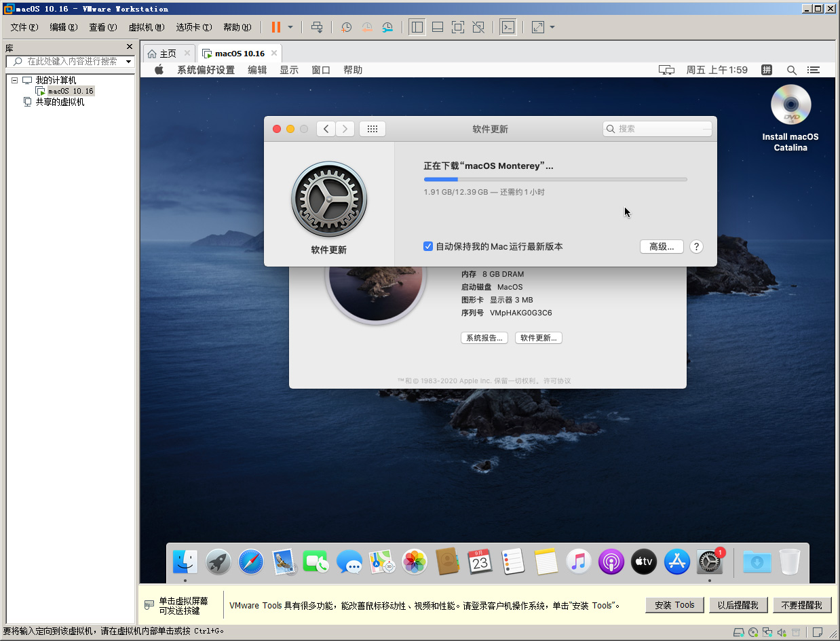
Task: Open the 帮助 menu in VMware menu bar
Action: (x=237, y=27)
